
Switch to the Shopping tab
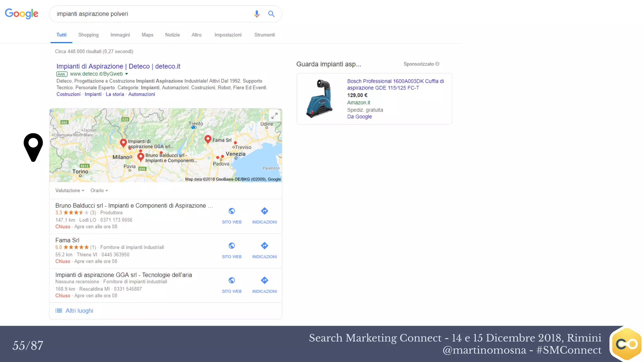[88, 35]
